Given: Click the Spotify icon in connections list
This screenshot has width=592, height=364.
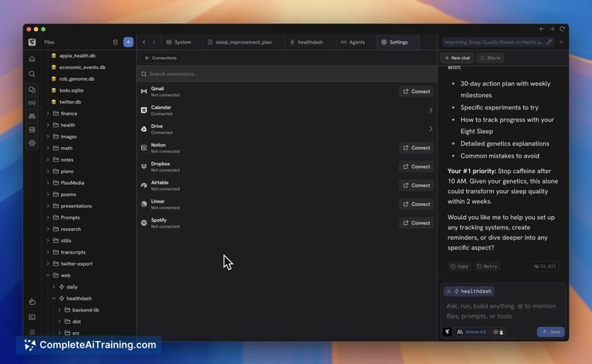Looking at the screenshot, I should [x=144, y=223].
